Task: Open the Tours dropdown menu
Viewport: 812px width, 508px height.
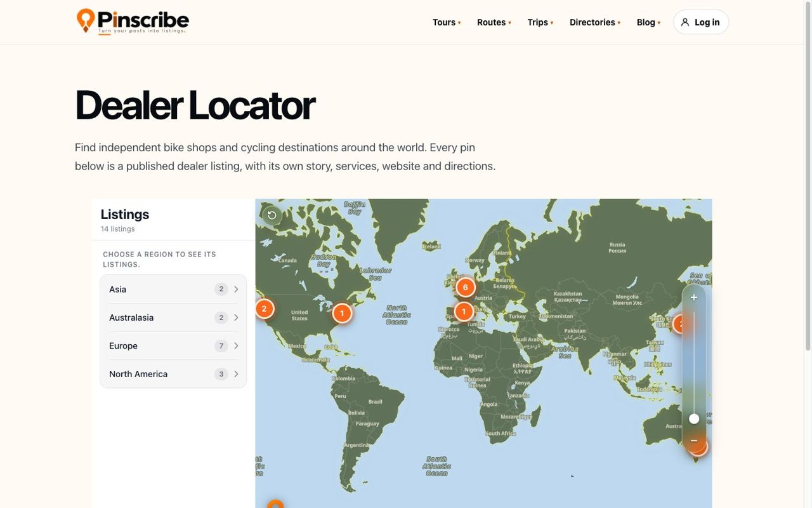Action: click(447, 22)
